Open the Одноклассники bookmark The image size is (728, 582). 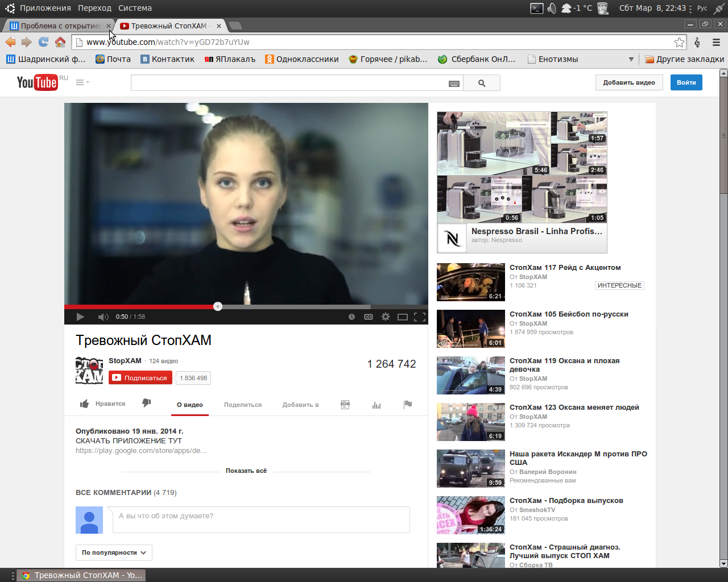(301, 59)
